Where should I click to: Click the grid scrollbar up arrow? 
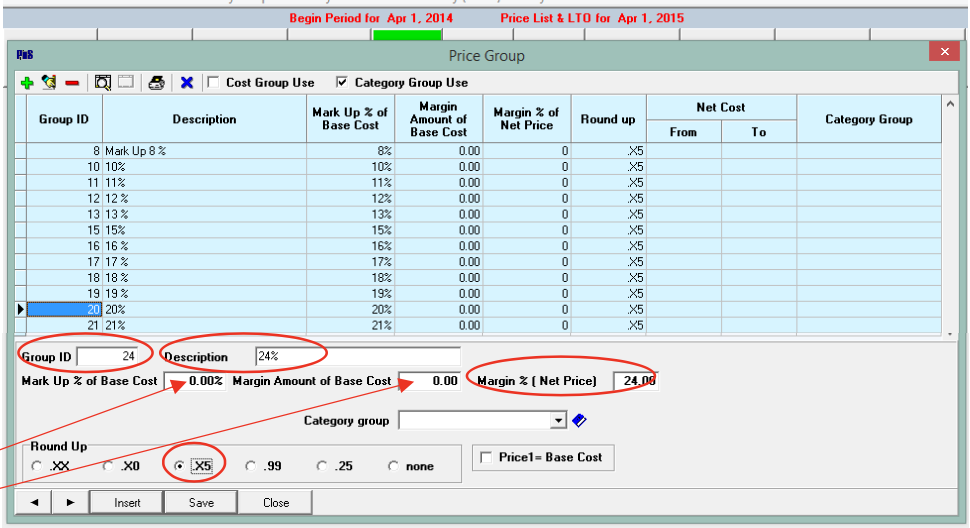pos(950,104)
